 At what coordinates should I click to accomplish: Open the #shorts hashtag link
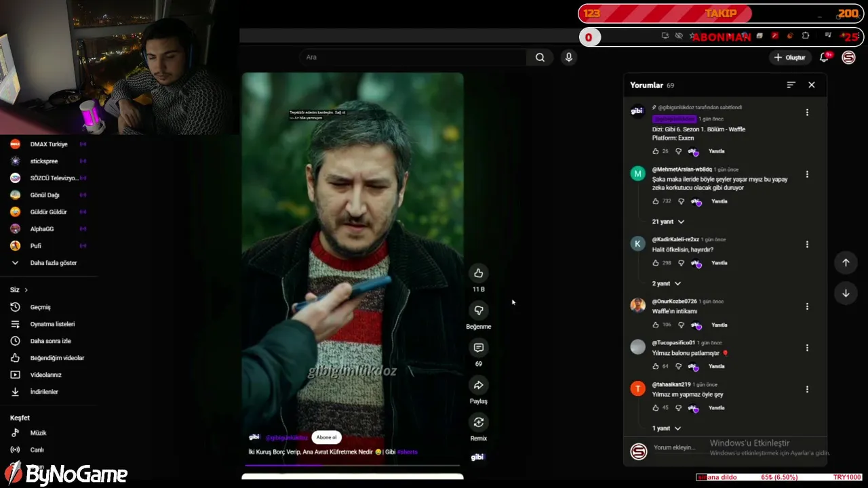click(408, 452)
